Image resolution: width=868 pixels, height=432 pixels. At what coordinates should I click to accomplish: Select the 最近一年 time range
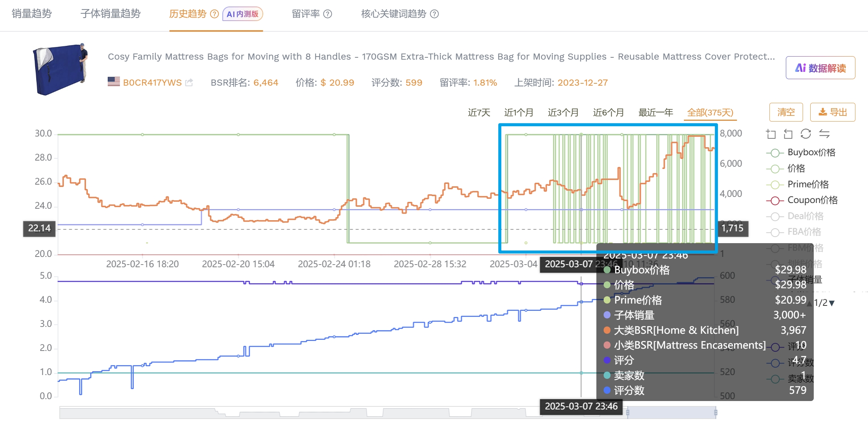(x=656, y=113)
